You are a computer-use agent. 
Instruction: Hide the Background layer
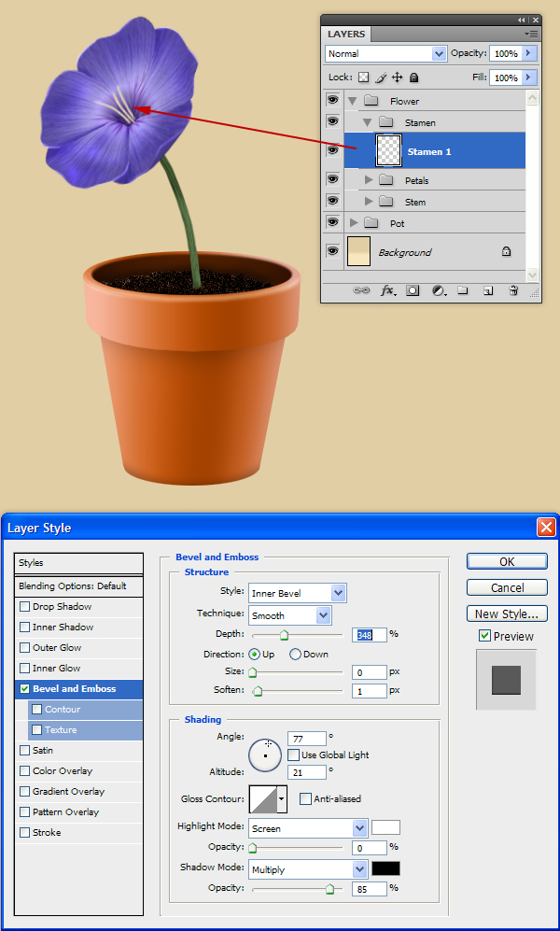tap(332, 251)
